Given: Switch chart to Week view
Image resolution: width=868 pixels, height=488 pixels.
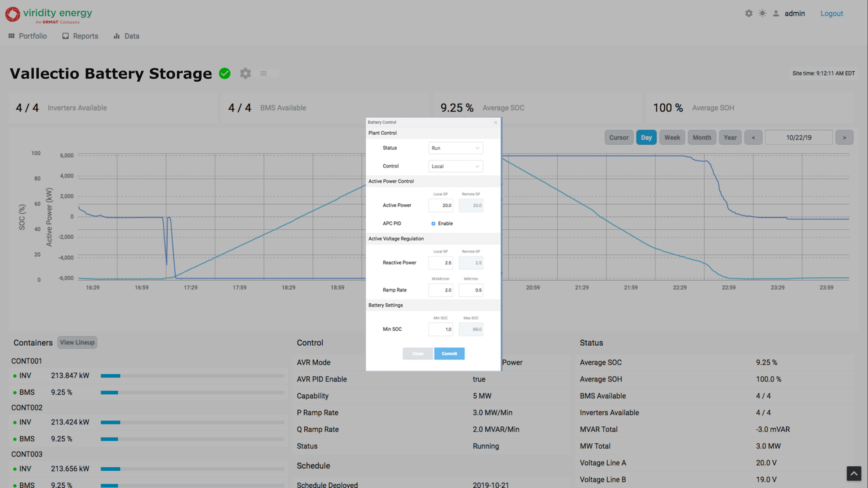Looking at the screenshot, I should 672,138.
